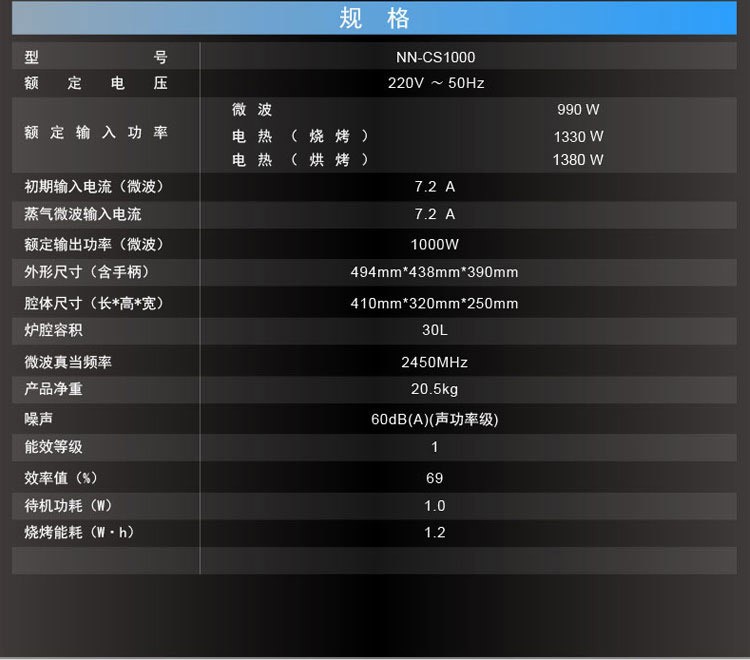This screenshot has height=660, width=750.
Task: Click 494mm*438mm*390mm value
Action: 434,272
